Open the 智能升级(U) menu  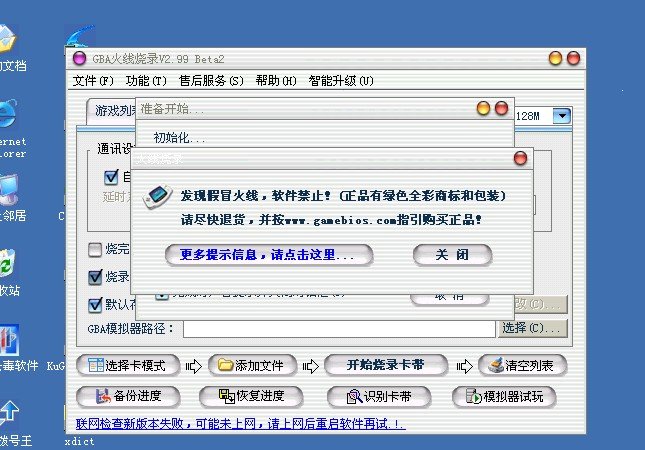click(x=341, y=81)
